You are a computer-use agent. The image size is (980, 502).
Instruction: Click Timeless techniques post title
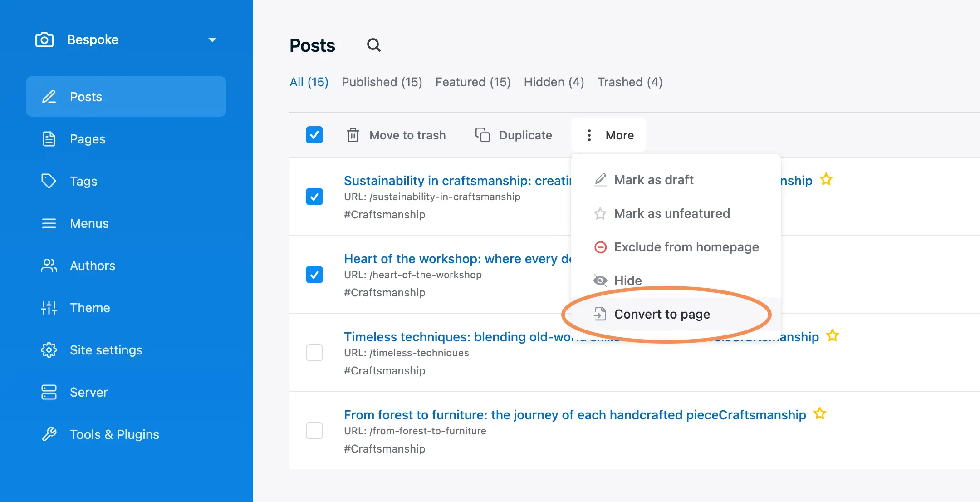tap(448, 336)
